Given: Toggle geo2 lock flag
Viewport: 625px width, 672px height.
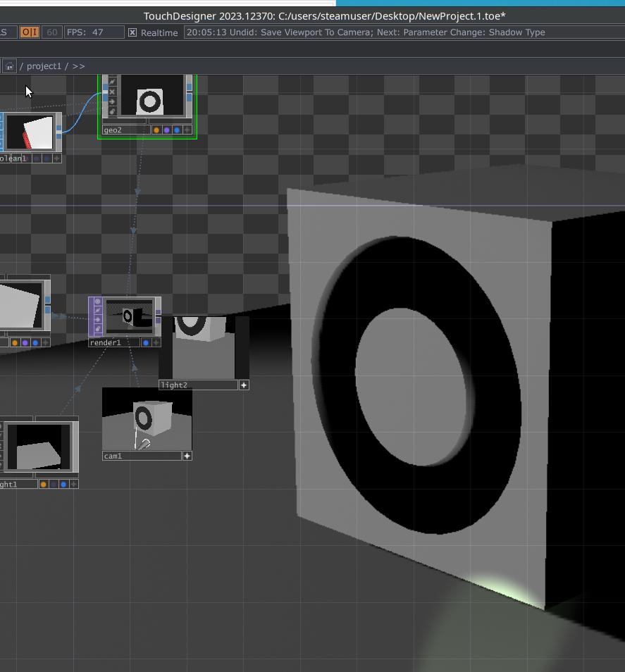Looking at the screenshot, I should click(112, 111).
